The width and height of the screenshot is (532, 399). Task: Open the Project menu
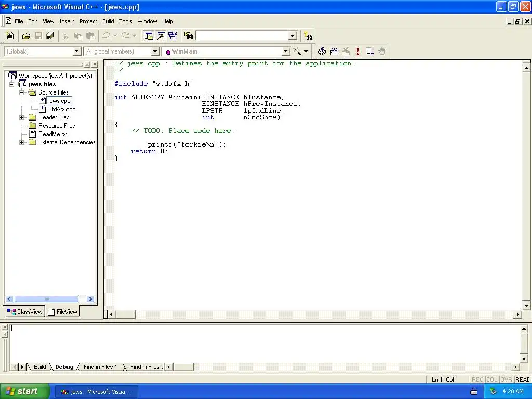point(88,21)
